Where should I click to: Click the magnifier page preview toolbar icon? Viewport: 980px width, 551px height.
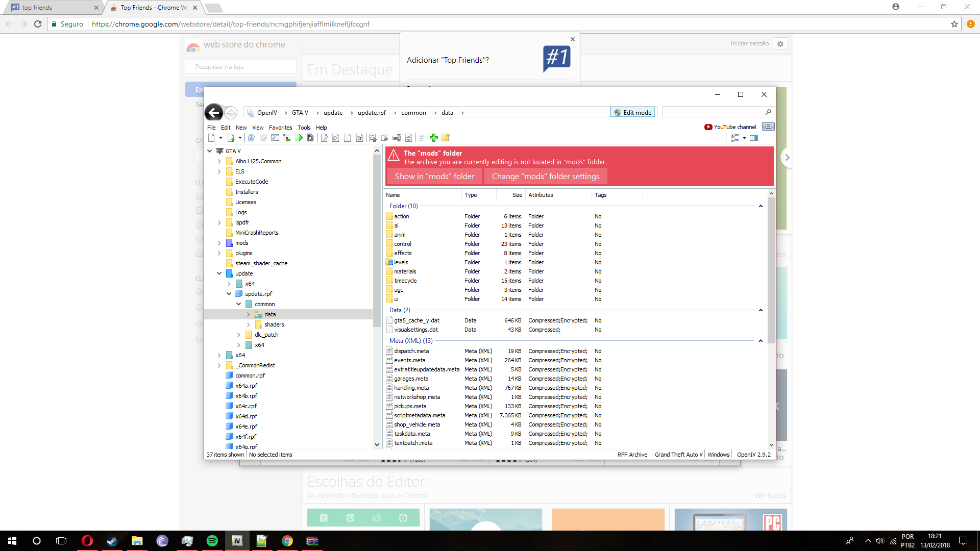tap(335, 138)
